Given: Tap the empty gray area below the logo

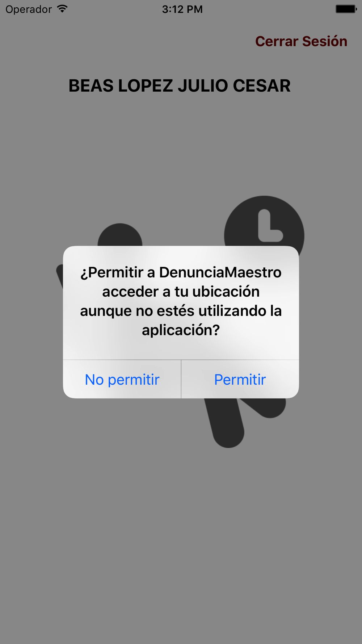Looking at the screenshot, I should [181, 543].
